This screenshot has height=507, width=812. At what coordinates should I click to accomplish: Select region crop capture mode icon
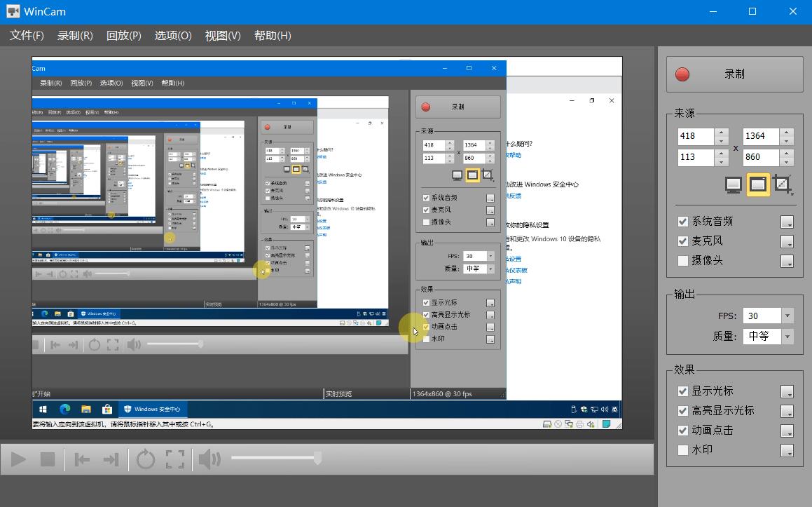[781, 184]
